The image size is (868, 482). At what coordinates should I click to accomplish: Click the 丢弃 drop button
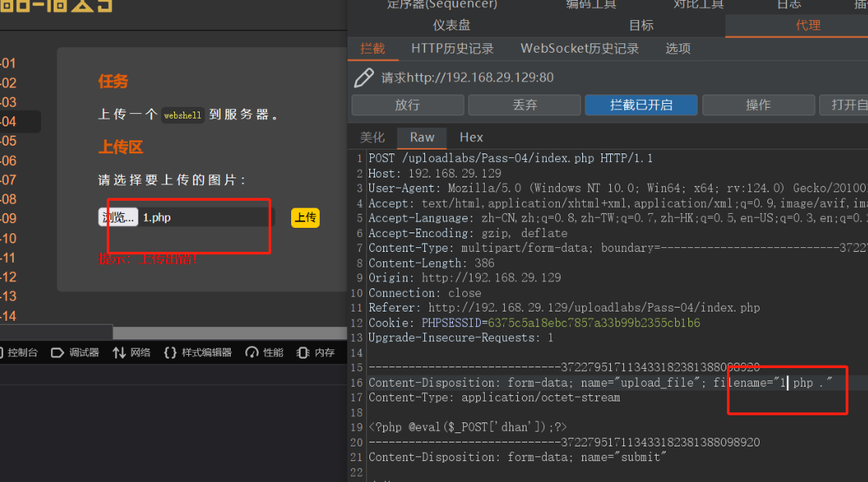click(x=524, y=105)
